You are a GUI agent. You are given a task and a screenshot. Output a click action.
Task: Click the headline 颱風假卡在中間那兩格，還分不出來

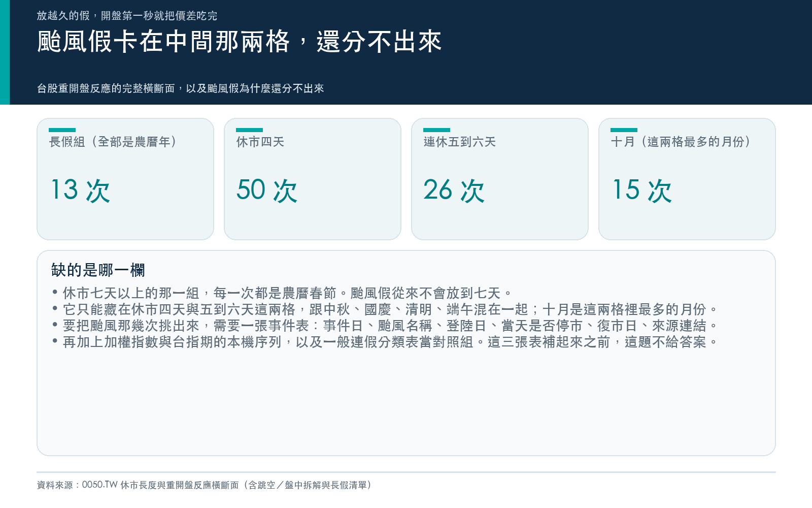pos(240,42)
